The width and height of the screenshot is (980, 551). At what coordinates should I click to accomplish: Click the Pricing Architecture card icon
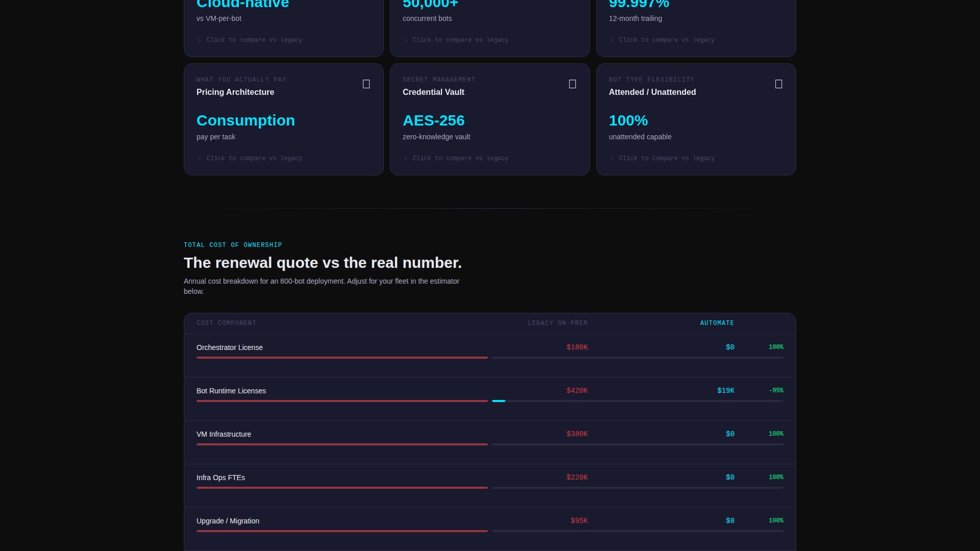coord(366,84)
